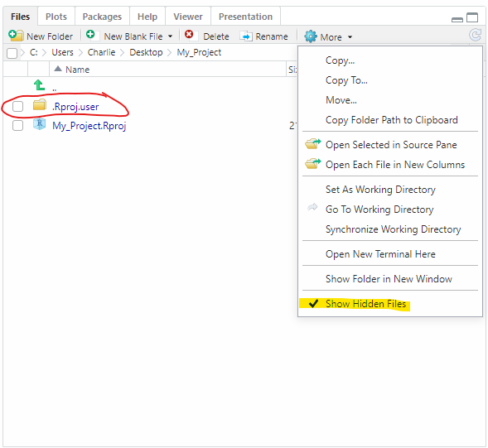The width and height of the screenshot is (488, 448).
Task: Click the red Delete icon
Action: (189, 34)
